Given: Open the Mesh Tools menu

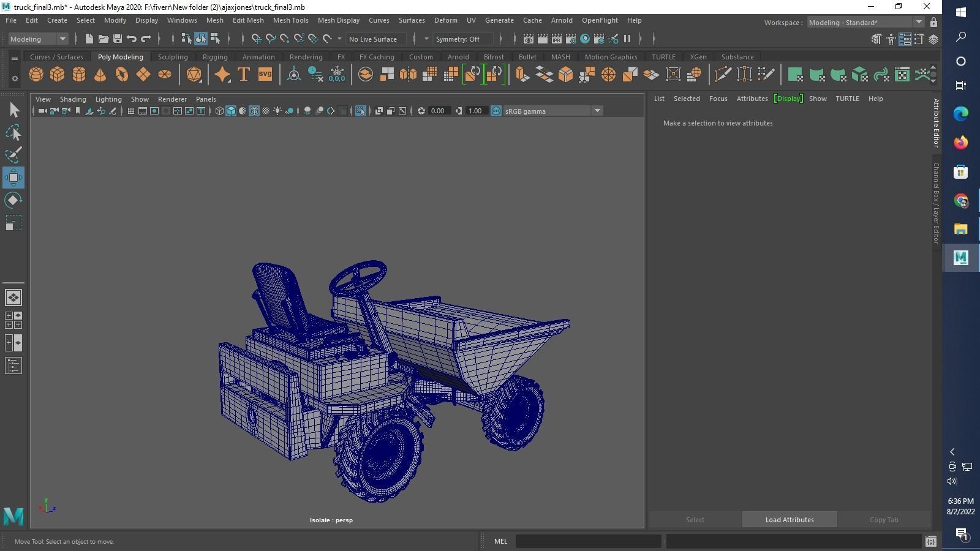Looking at the screenshot, I should coord(290,20).
